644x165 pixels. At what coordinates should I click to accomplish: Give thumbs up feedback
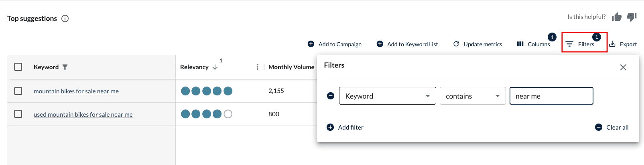pyautogui.click(x=617, y=17)
